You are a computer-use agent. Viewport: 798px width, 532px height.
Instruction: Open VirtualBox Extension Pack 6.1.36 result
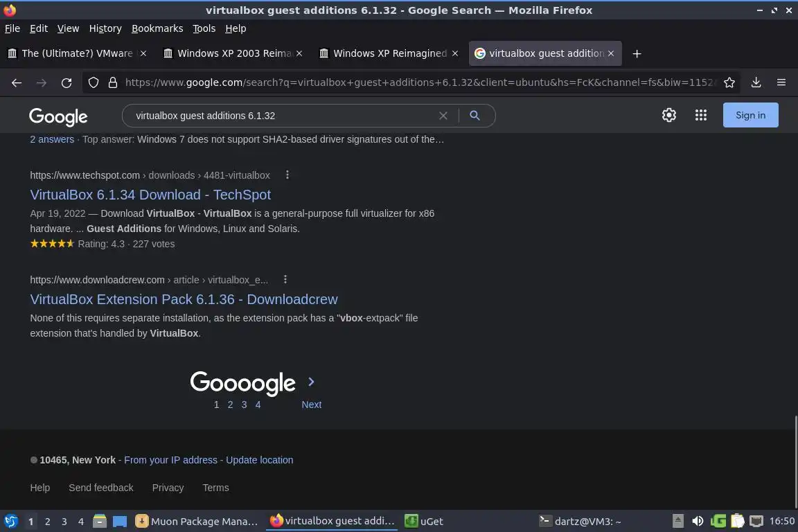(184, 299)
